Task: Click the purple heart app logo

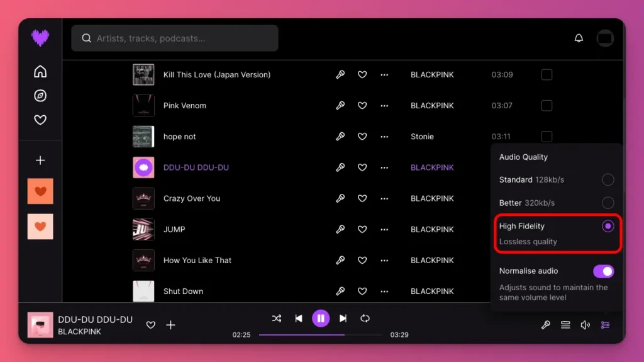Action: click(40, 38)
